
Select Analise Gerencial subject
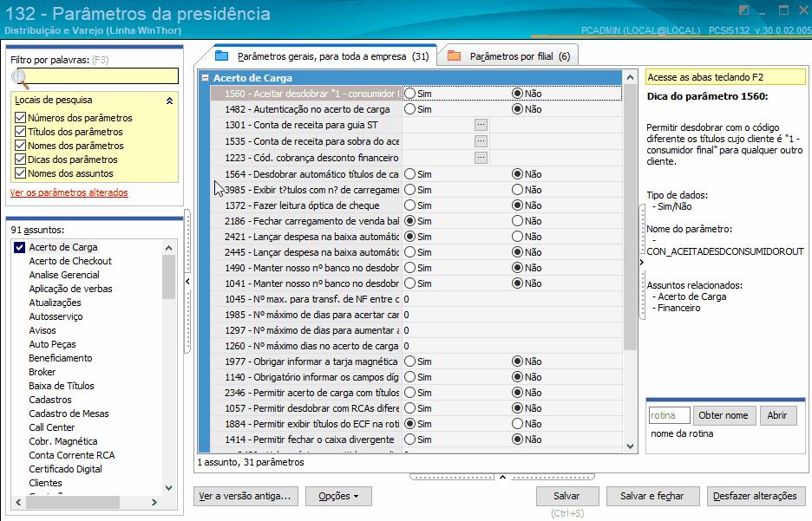tap(64, 275)
